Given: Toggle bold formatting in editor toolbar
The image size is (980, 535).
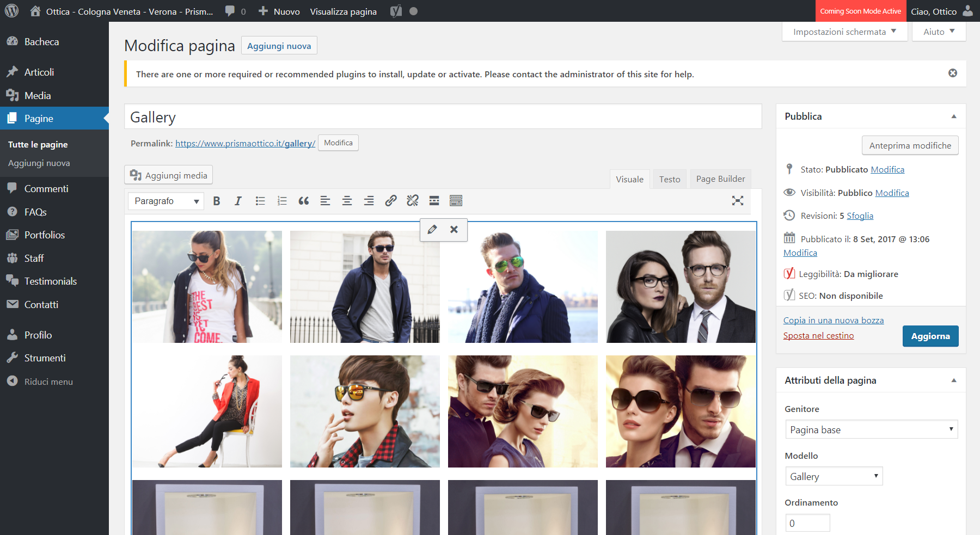Looking at the screenshot, I should 217,201.
